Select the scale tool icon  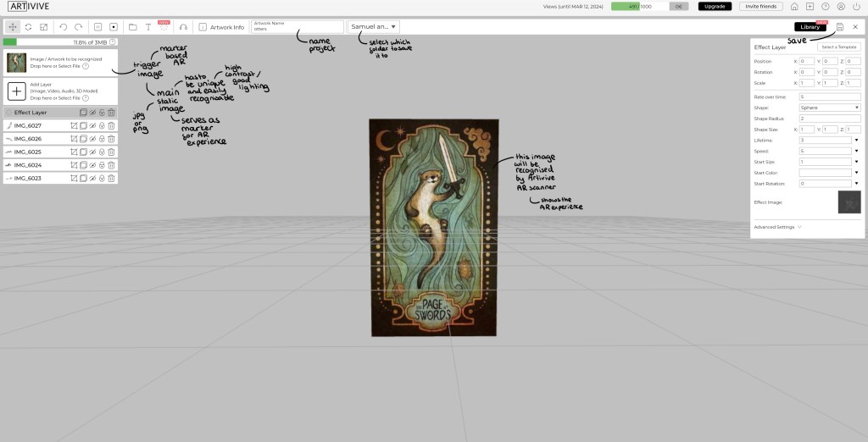coord(43,27)
